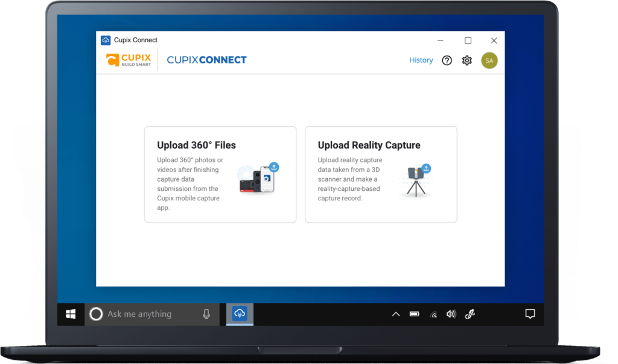Open the SA user avatar menu

pos(489,60)
